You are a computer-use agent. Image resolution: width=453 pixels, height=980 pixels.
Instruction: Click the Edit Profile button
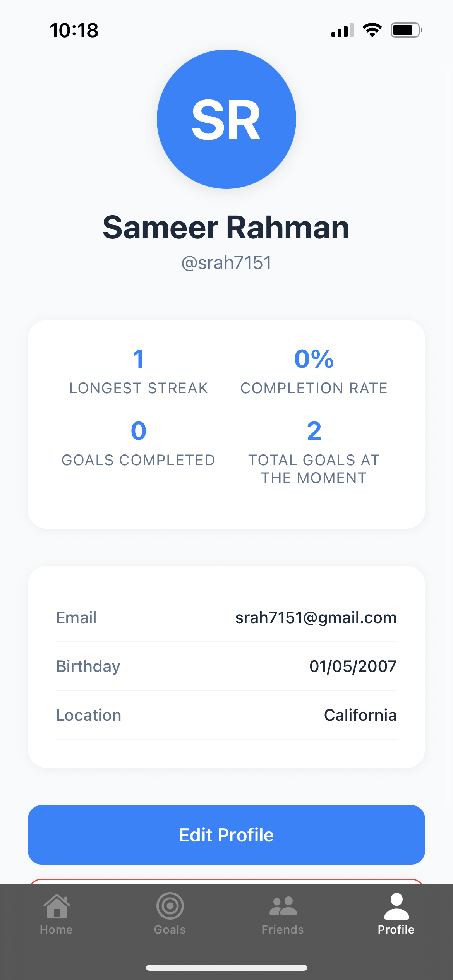coord(226,835)
